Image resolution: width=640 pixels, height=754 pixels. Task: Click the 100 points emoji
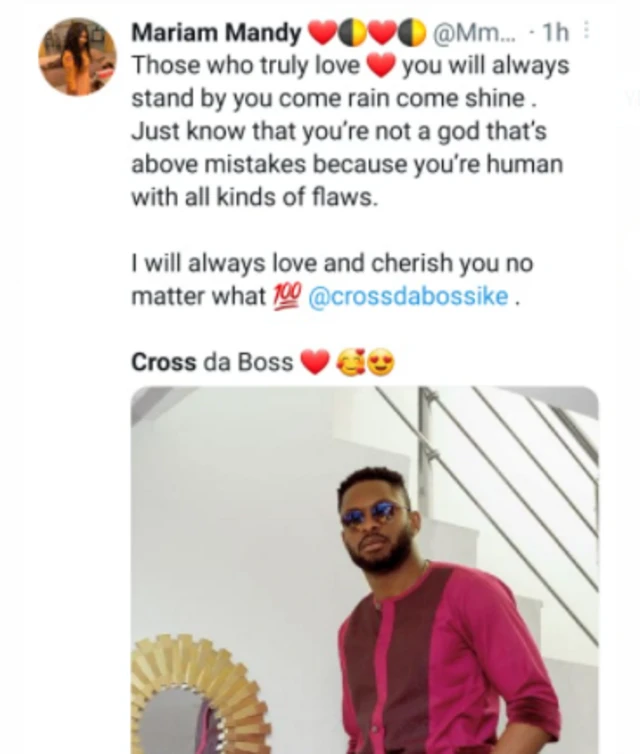click(285, 297)
